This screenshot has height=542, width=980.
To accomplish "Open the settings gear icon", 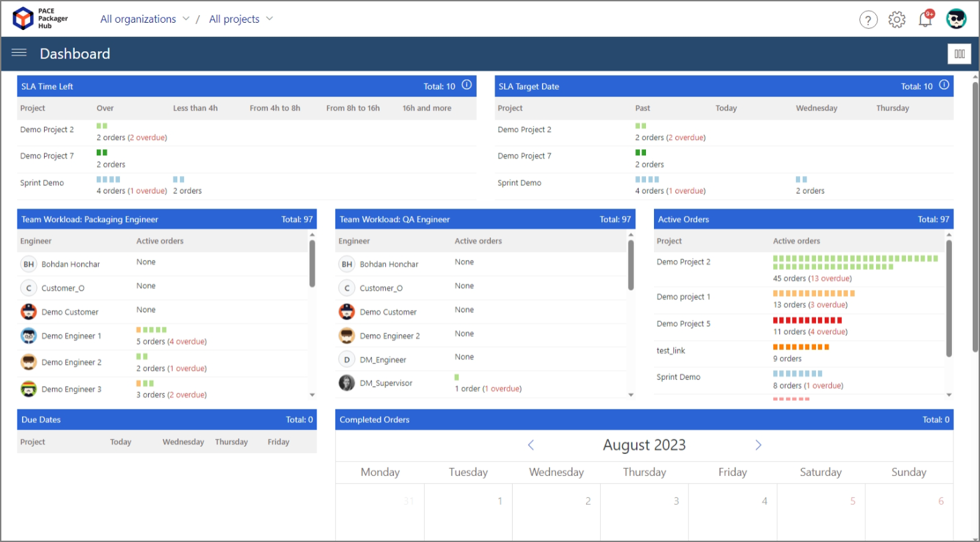I will tap(897, 19).
